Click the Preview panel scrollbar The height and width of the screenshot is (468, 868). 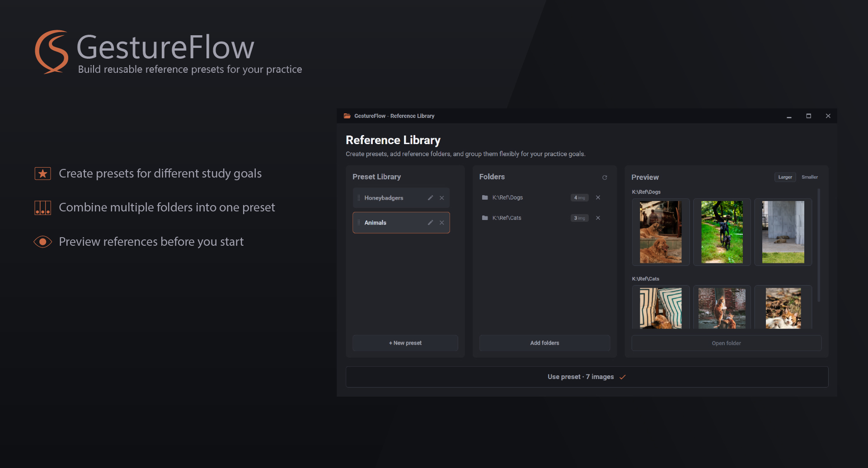click(819, 245)
